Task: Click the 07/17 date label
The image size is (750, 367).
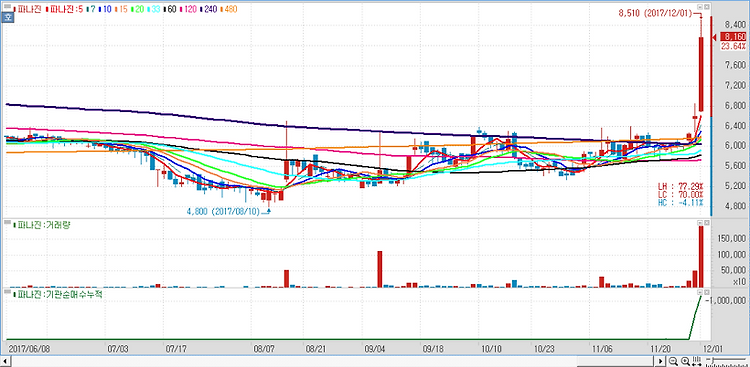Action: (x=176, y=349)
